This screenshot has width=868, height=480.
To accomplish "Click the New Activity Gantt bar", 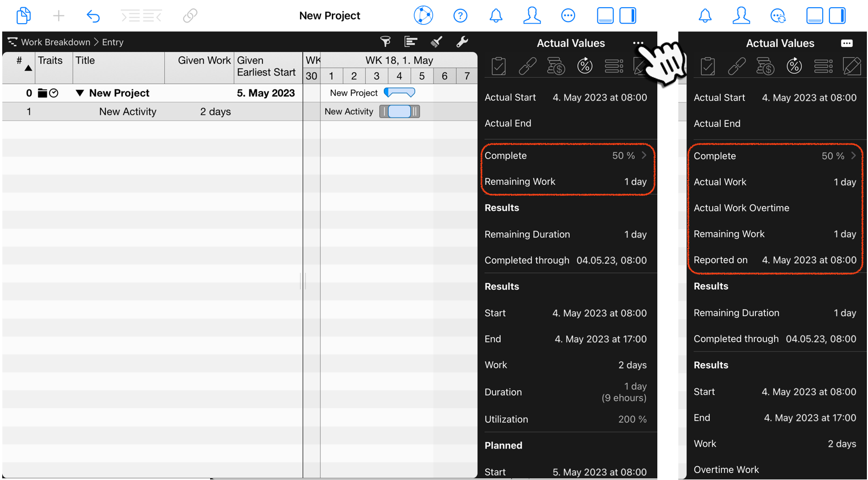I will [x=399, y=111].
